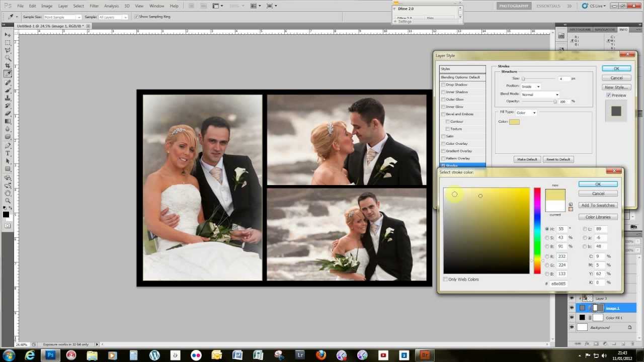Viewport: 644px width, 362px height.
Task: Select the Lasso tool
Action: [x=8, y=50]
